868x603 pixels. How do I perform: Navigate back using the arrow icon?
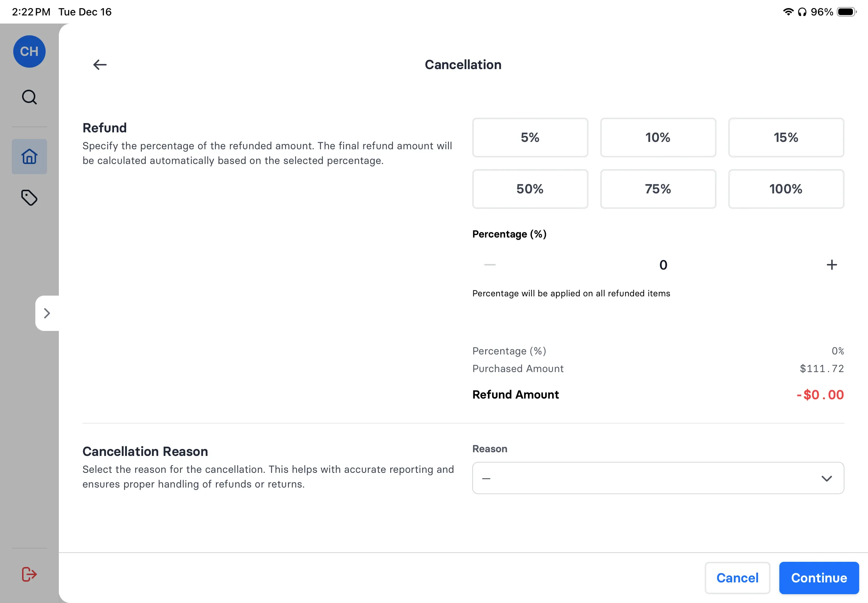pos(99,65)
